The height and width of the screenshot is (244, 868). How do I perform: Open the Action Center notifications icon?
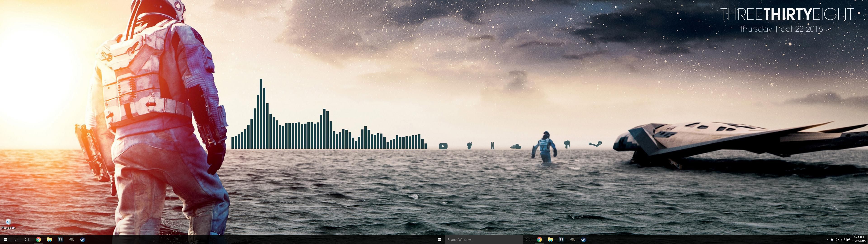[848, 240]
